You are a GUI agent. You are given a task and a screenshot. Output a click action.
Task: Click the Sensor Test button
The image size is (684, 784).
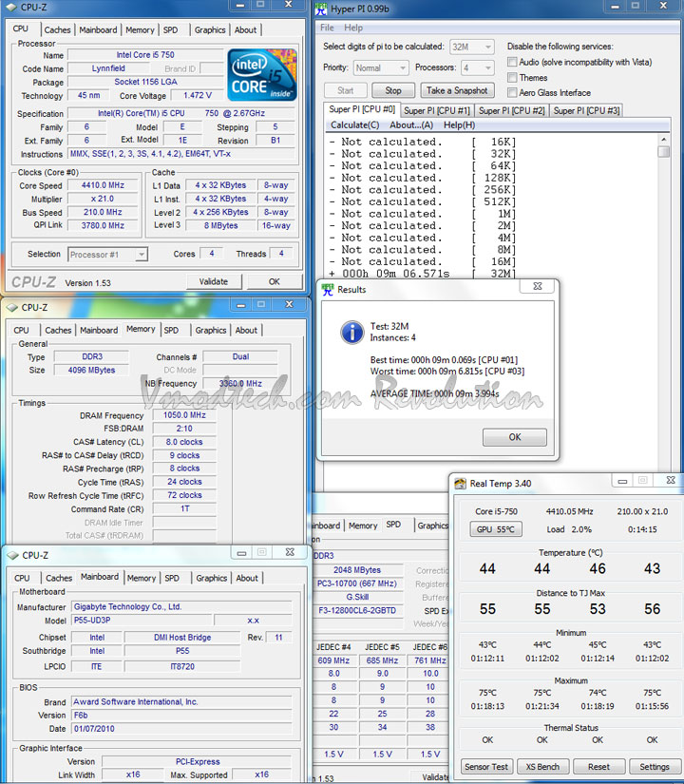point(486,767)
